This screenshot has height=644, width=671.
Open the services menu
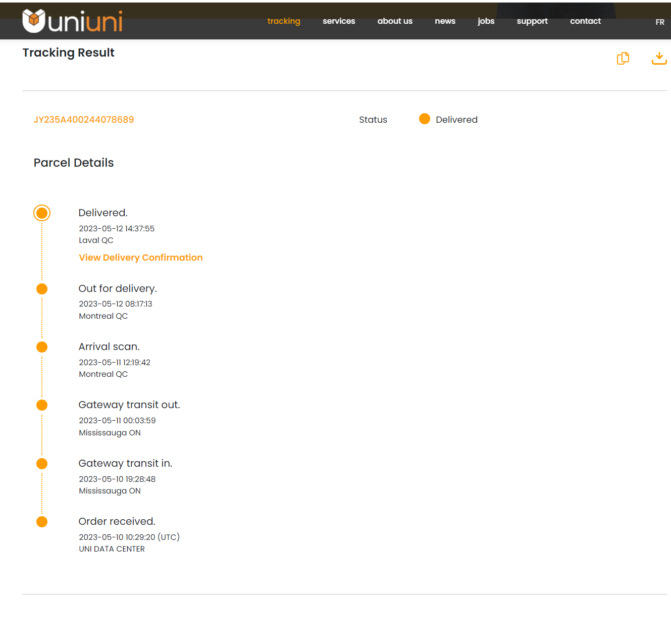point(339,21)
